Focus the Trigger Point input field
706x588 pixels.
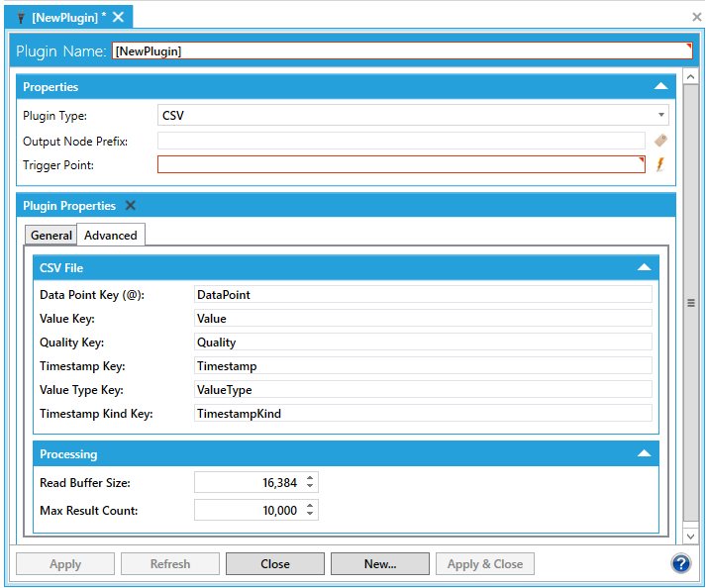coord(401,165)
